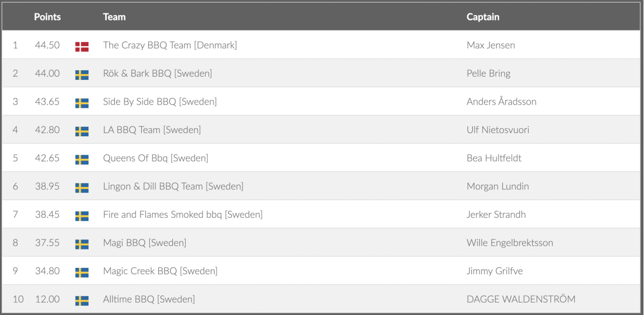Image resolution: width=644 pixels, height=315 pixels.
Task: Click the flag beside Rök & Bark BBQ
Action: coord(82,75)
